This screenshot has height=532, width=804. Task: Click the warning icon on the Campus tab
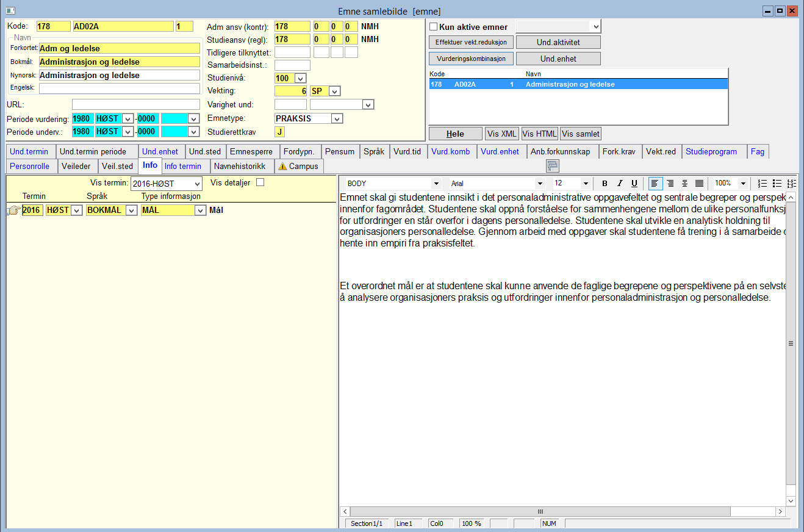[x=282, y=166]
